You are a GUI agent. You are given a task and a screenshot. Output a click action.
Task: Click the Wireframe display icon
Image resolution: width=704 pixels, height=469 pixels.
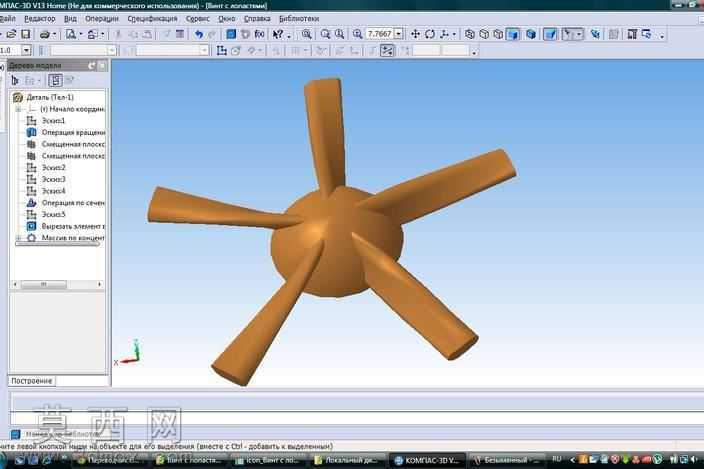coord(470,34)
